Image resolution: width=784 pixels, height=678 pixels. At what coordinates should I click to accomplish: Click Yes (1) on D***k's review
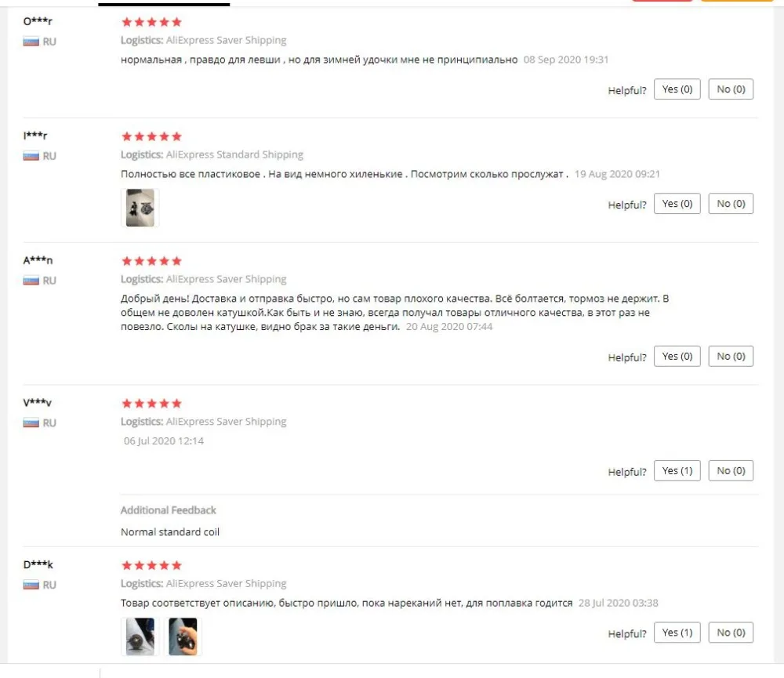[x=677, y=633]
